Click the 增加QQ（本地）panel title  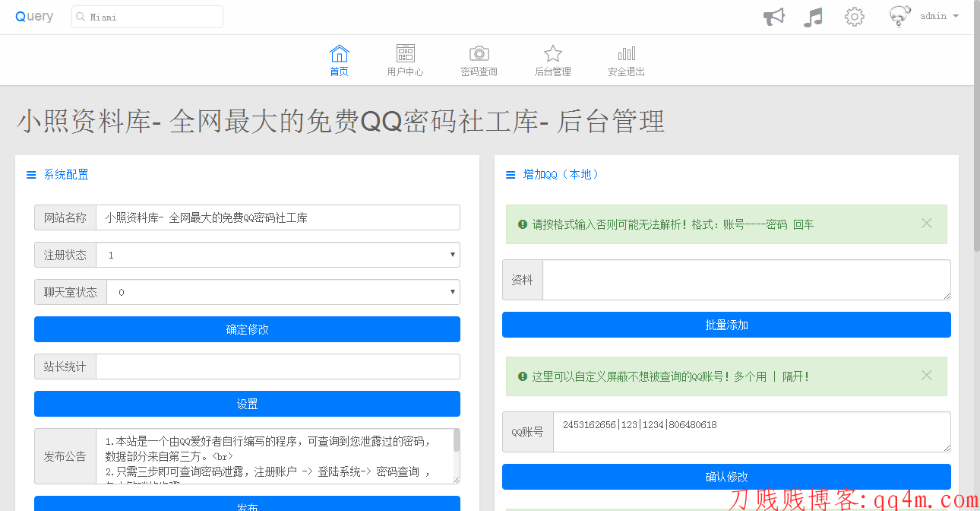pyautogui.click(x=563, y=175)
